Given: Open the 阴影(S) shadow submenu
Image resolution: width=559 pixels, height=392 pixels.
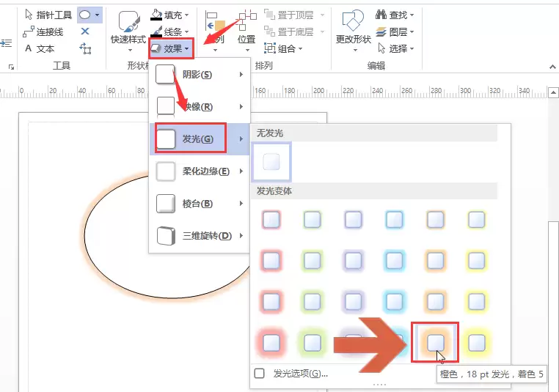Looking at the screenshot, I should coord(200,75).
